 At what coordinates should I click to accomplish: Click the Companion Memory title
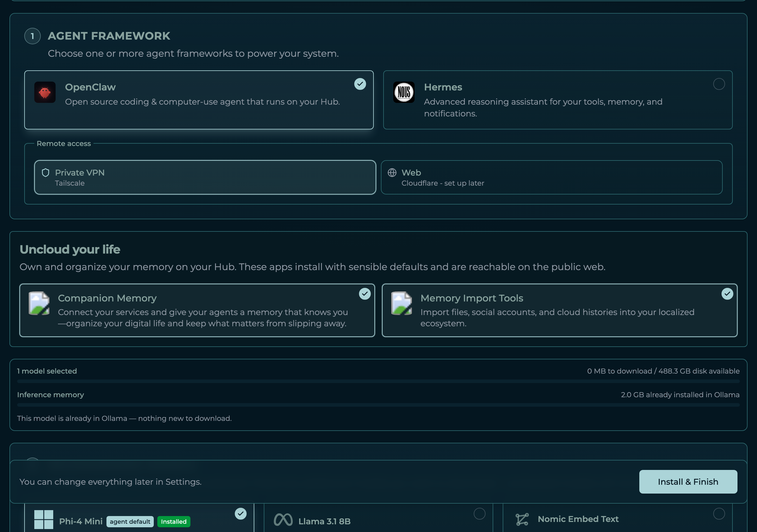coord(107,298)
